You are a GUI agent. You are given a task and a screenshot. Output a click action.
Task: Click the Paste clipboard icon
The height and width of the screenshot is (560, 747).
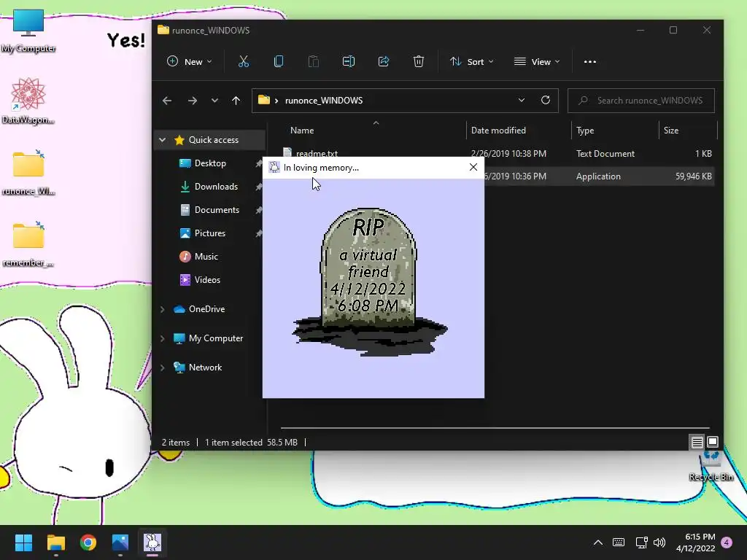tap(314, 61)
